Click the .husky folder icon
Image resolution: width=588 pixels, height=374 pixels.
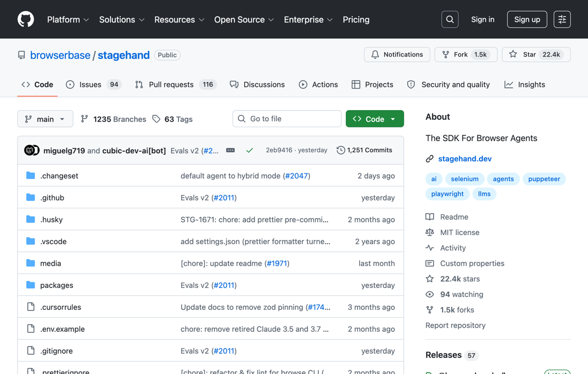(30, 219)
